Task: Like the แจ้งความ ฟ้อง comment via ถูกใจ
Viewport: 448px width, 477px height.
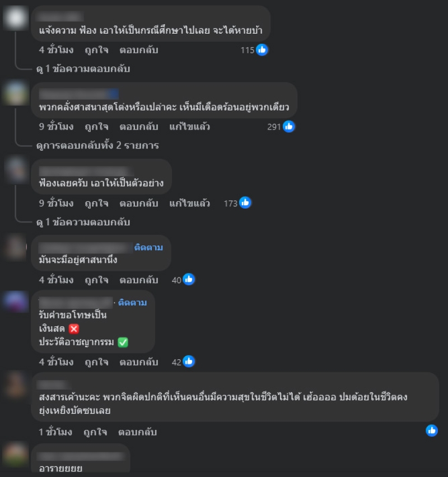Action: tap(96, 50)
